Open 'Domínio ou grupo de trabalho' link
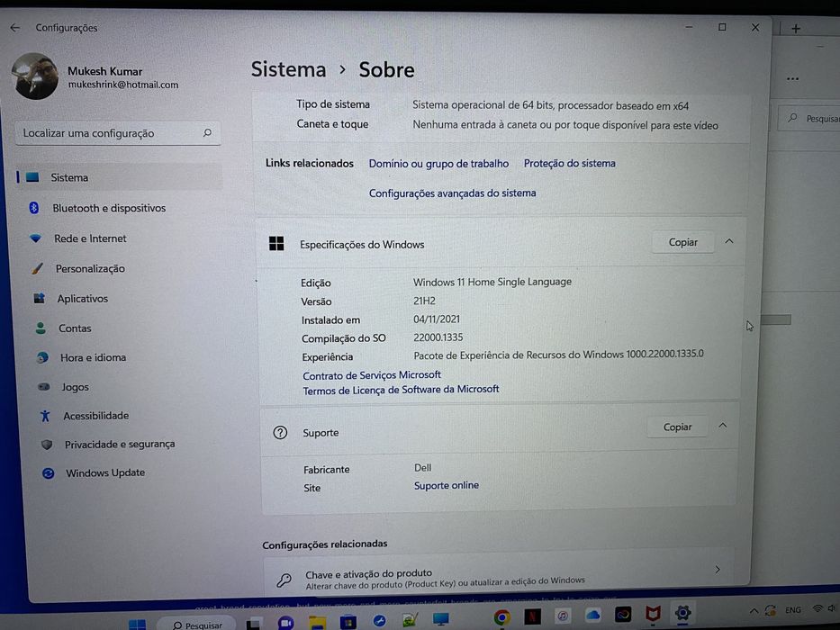The image size is (840, 630). 438,164
